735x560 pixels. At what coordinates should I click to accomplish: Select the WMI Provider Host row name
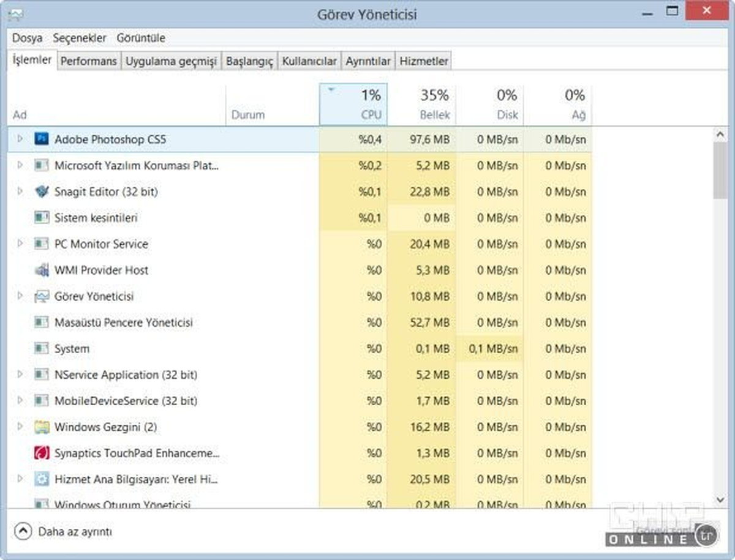point(101,270)
